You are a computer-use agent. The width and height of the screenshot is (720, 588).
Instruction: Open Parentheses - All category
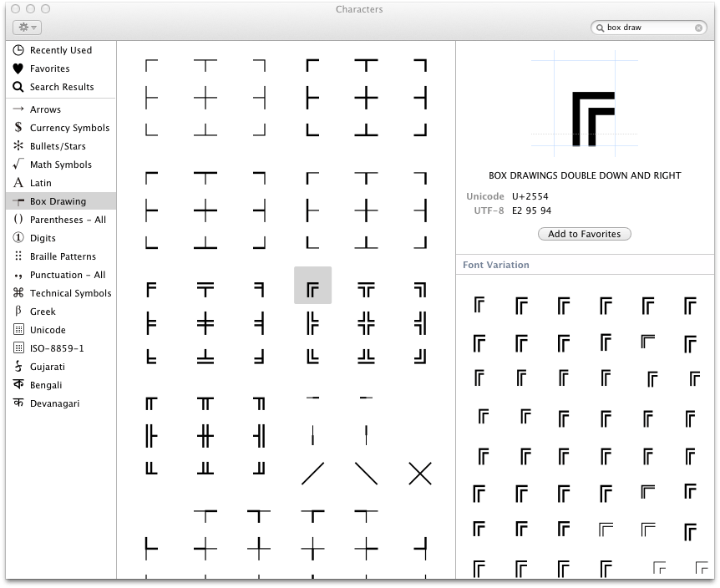(x=61, y=220)
